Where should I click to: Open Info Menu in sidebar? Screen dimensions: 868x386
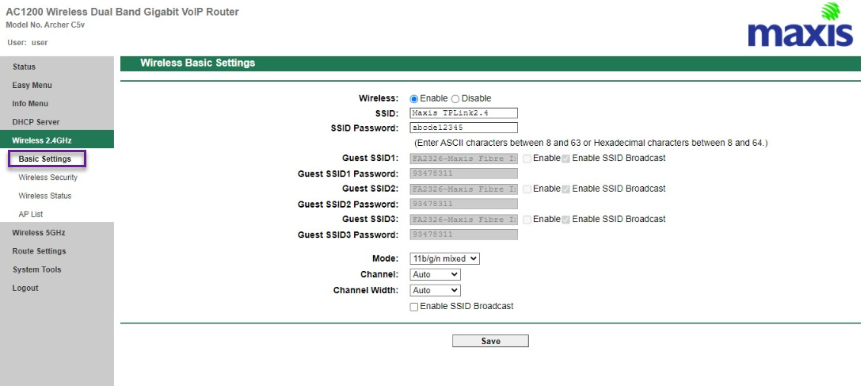pyautogui.click(x=30, y=104)
